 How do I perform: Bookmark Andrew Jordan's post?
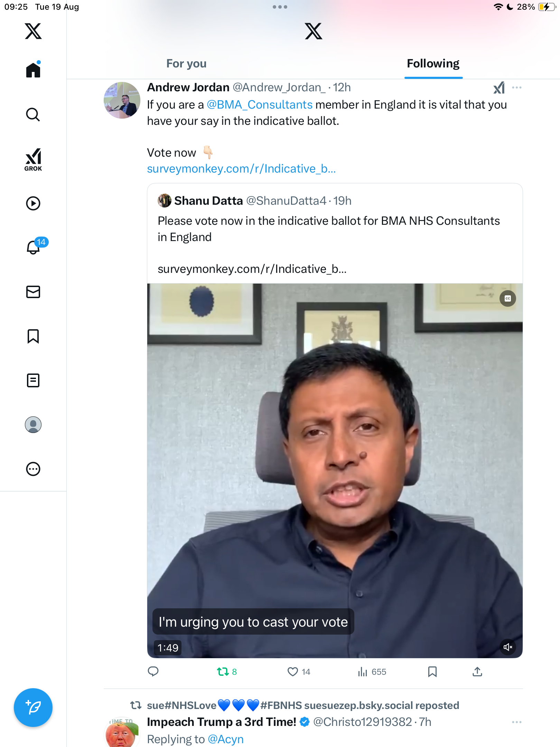[432, 672]
